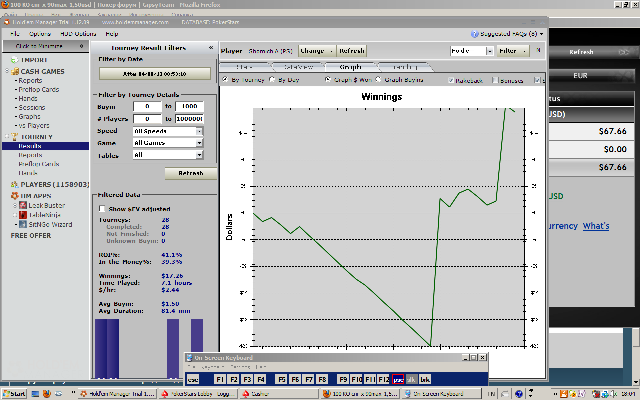640x400 pixels.
Task: Click Refresh button under tourney filters
Action: click(x=190, y=173)
